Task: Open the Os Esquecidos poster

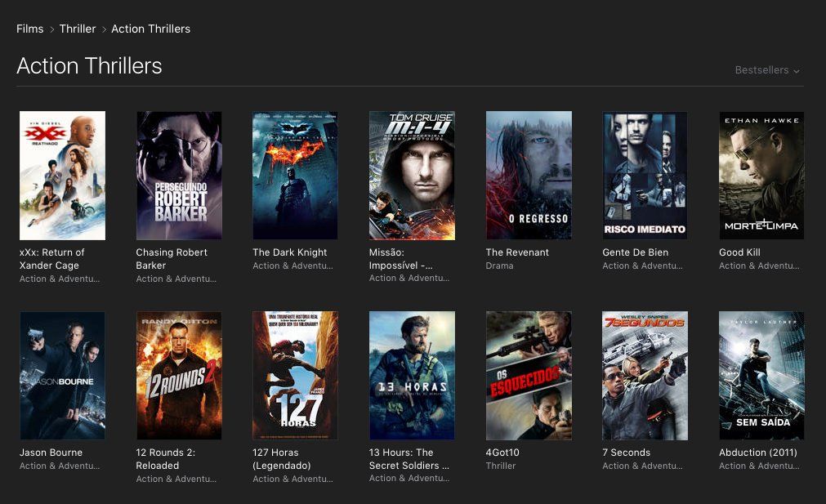Action: tap(529, 376)
